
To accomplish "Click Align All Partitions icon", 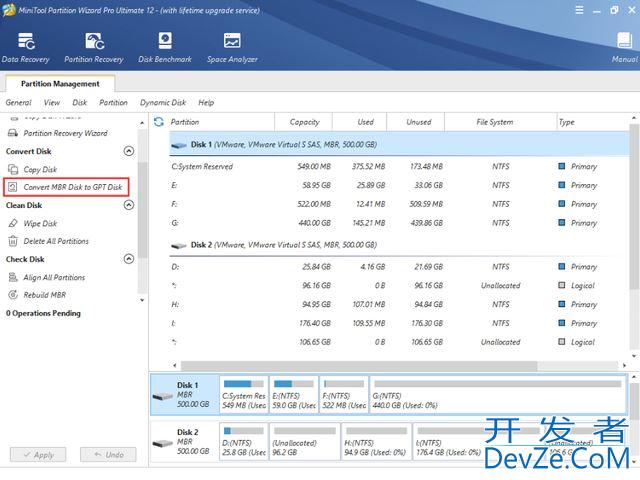I will pos(13,277).
